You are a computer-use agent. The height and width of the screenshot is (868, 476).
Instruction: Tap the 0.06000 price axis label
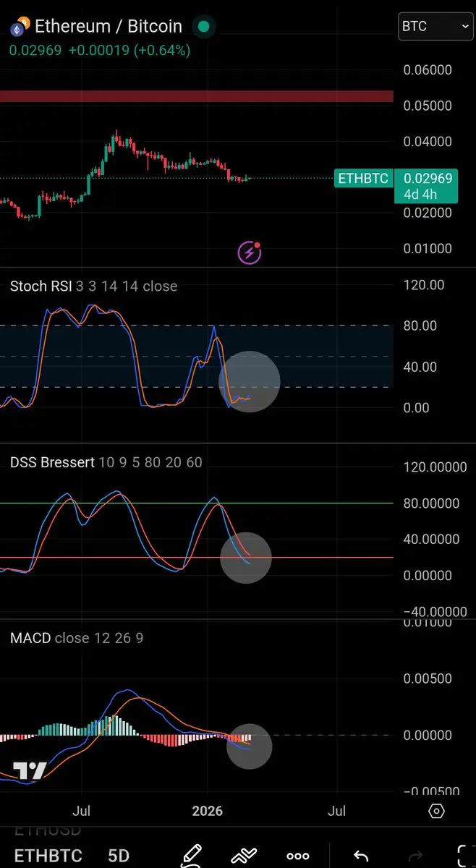click(427, 70)
